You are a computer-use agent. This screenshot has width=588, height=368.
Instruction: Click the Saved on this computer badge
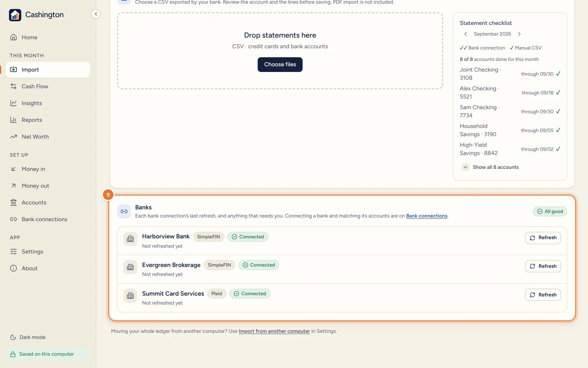[48, 354]
